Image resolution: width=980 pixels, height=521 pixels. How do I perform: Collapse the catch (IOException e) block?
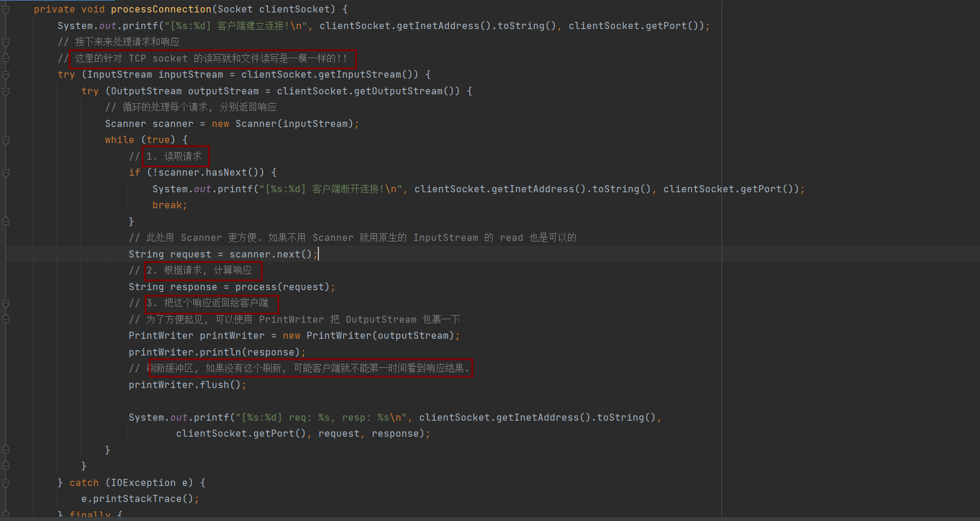(6, 483)
